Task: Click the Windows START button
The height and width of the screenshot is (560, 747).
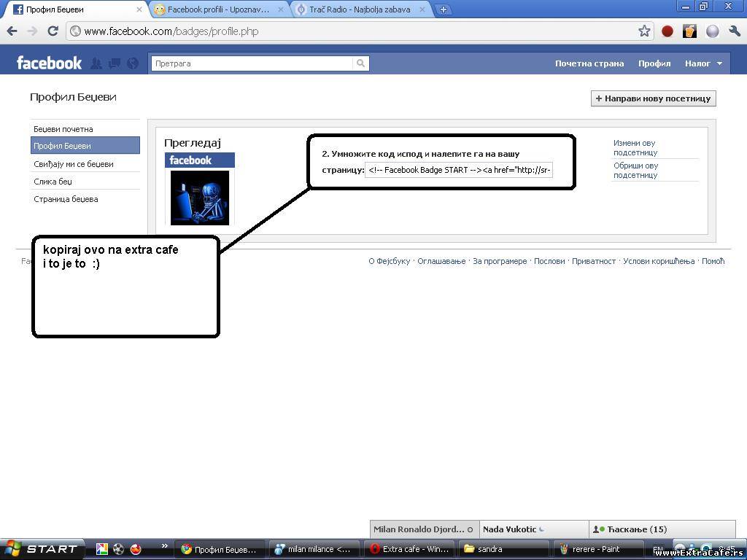Action: click(x=42, y=549)
